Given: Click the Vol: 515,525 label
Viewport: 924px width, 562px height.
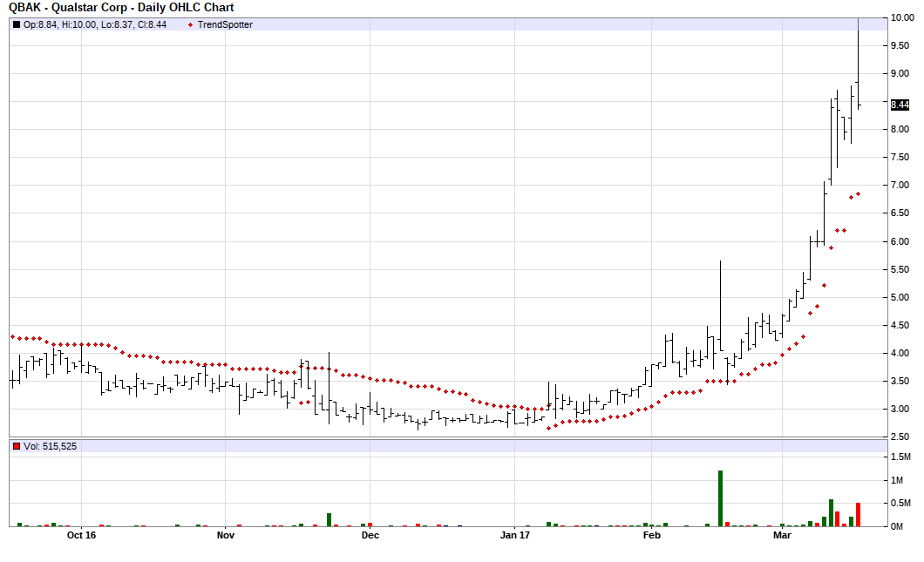Looking at the screenshot, I should click(50, 446).
